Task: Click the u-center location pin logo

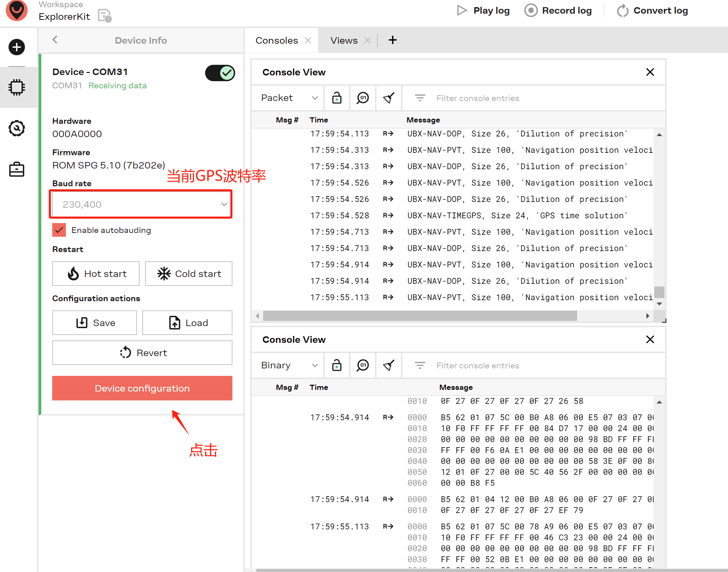Action: pyautogui.click(x=17, y=10)
